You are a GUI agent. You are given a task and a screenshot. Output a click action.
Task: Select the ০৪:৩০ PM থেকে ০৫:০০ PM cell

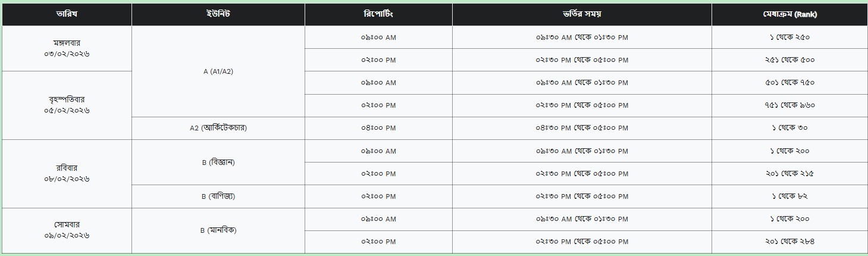[581, 128]
